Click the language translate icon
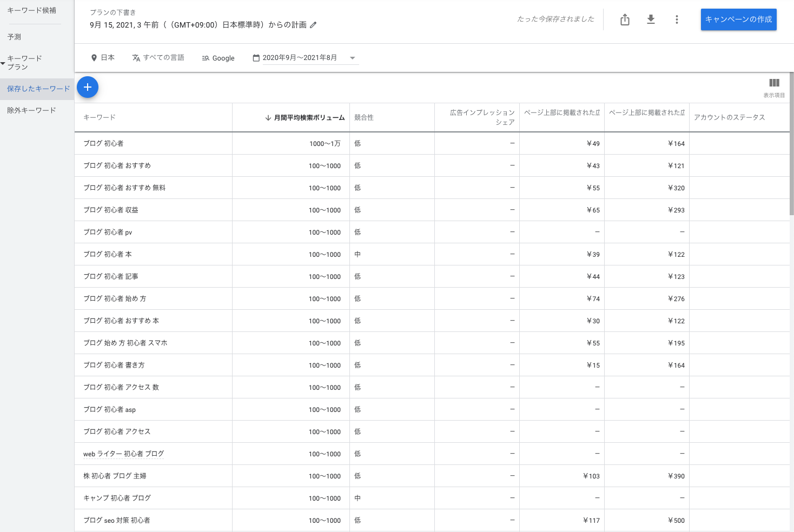The image size is (794, 532). pos(136,58)
